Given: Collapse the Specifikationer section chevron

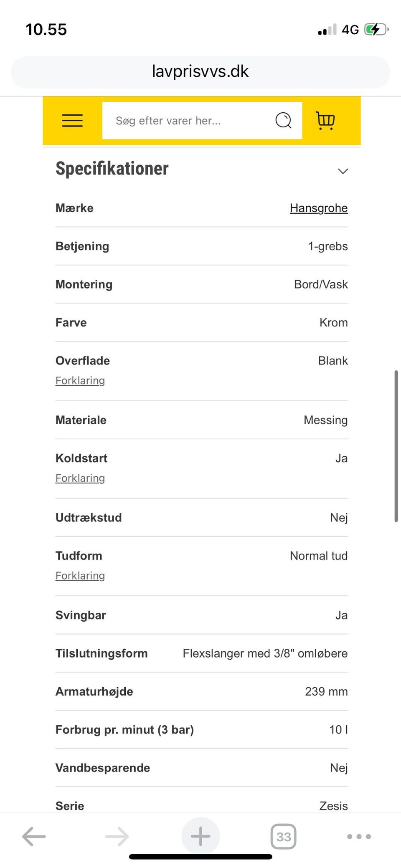Looking at the screenshot, I should coord(343,171).
